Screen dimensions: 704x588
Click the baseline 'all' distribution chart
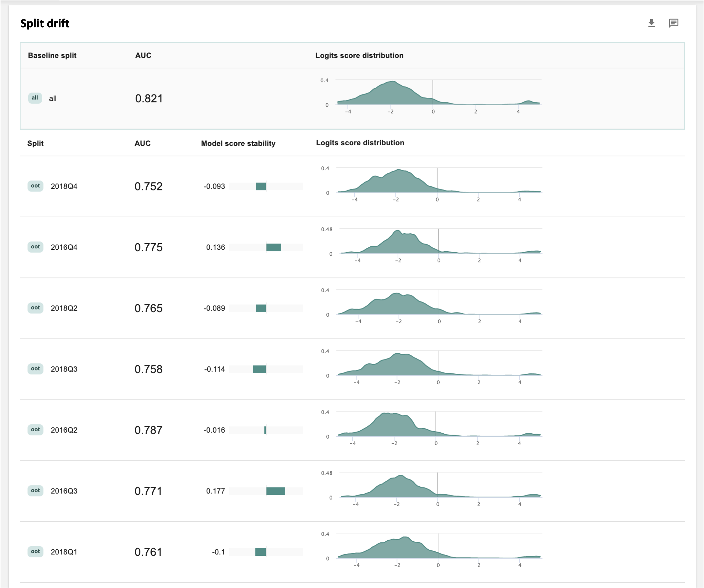431,96
